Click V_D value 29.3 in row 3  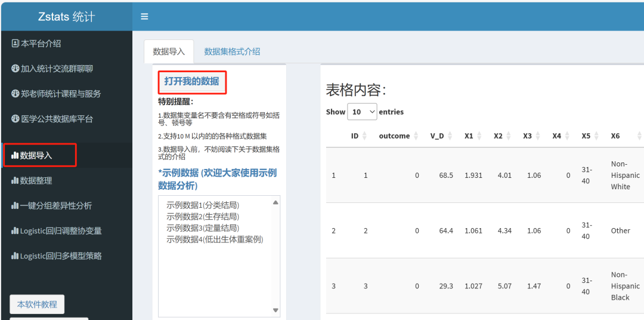point(446,286)
